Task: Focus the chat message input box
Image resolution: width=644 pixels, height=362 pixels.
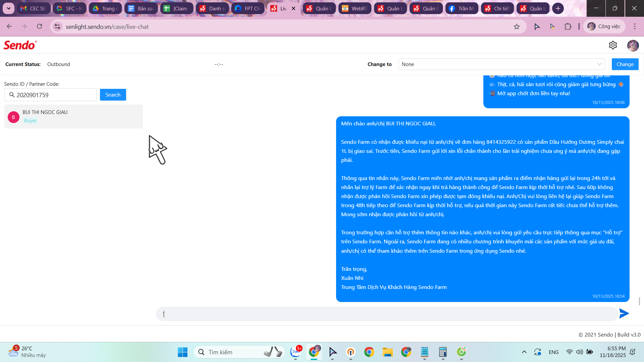Action: pyautogui.click(x=386, y=314)
